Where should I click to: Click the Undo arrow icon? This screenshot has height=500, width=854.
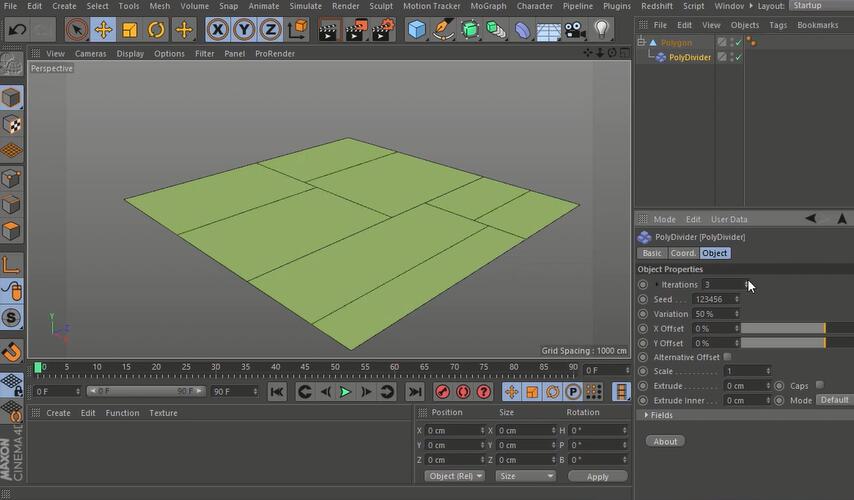pyautogui.click(x=16, y=29)
